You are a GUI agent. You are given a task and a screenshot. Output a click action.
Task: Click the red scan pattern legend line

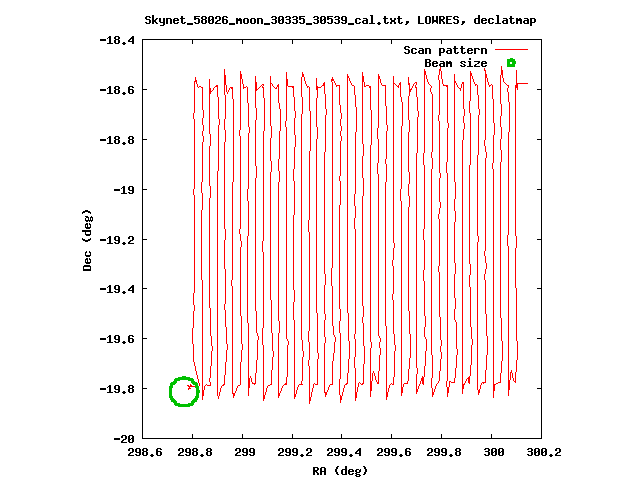coord(511,50)
